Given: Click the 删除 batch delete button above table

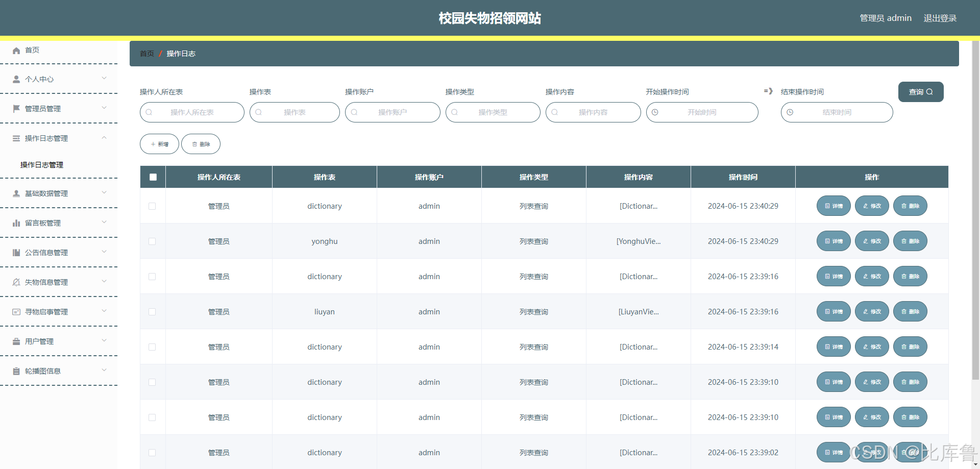Looking at the screenshot, I should tap(201, 144).
